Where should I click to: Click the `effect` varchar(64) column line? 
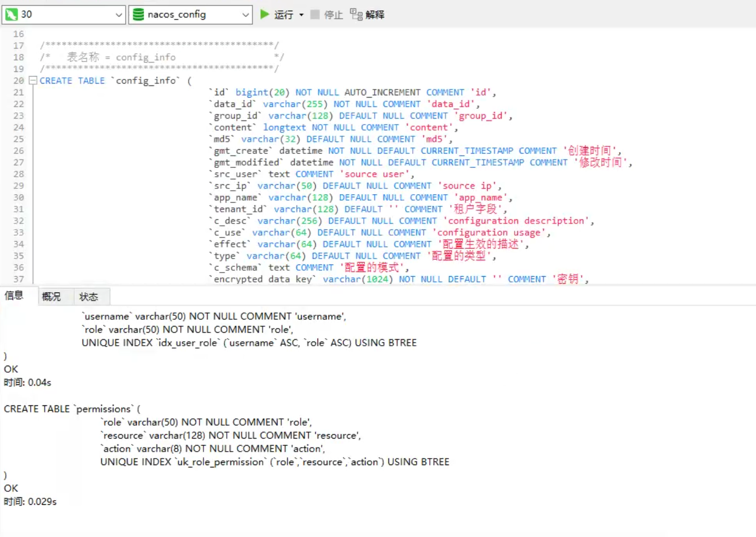click(x=369, y=245)
